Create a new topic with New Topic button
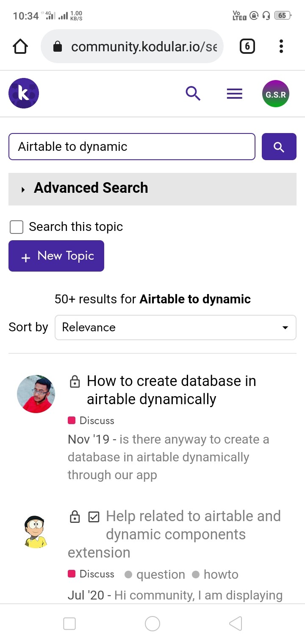 click(x=56, y=256)
